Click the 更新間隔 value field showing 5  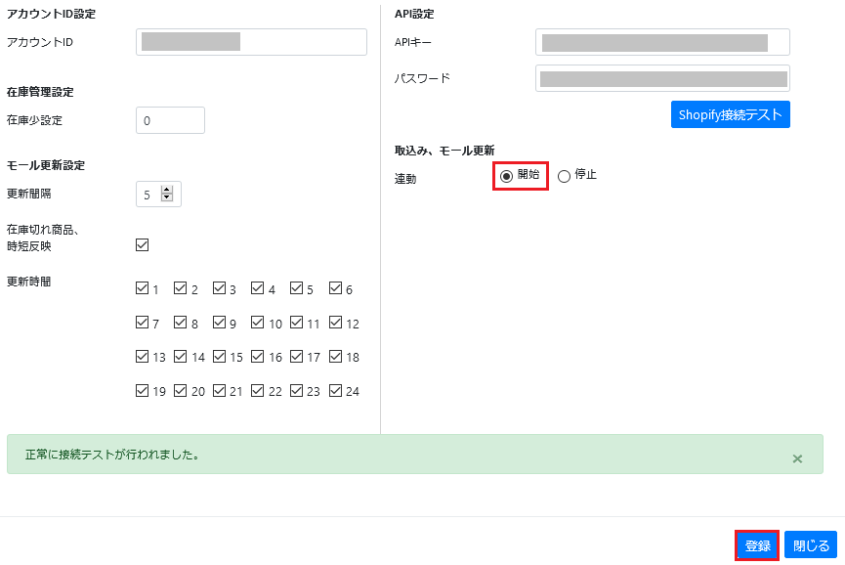tap(149, 194)
